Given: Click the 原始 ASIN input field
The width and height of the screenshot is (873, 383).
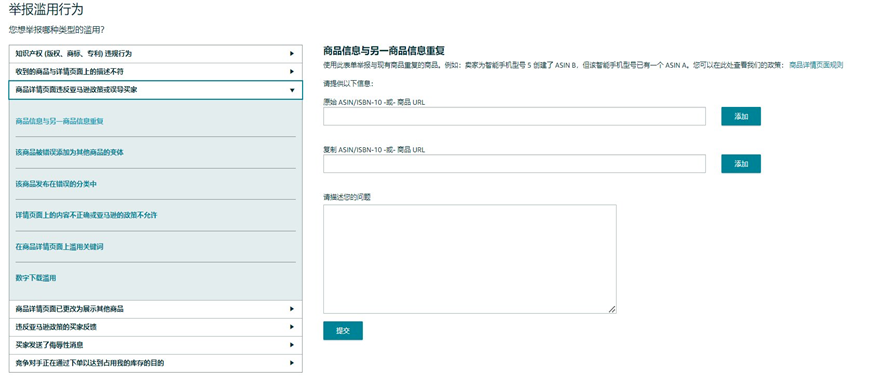Looking at the screenshot, I should (x=514, y=116).
